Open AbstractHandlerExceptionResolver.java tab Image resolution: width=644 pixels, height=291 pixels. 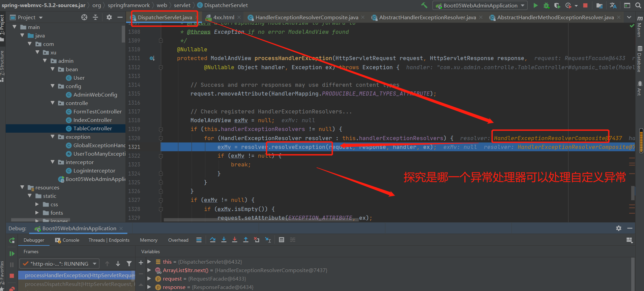427,17
